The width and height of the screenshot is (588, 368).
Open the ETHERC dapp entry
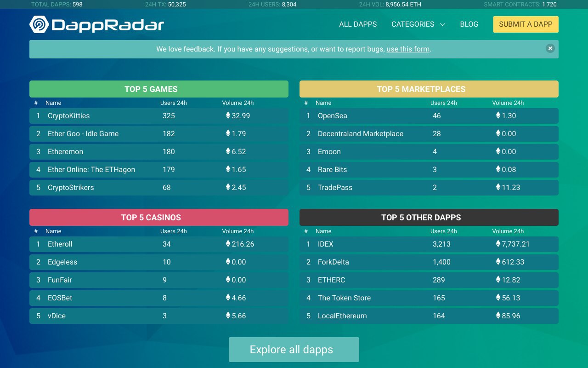(332, 280)
